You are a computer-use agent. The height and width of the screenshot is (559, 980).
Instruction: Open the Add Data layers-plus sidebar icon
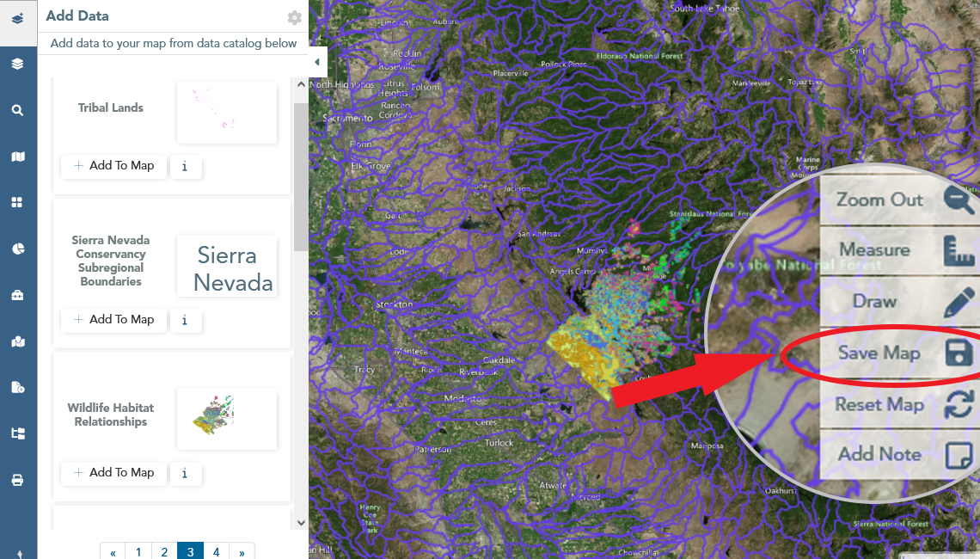pyautogui.click(x=17, y=19)
